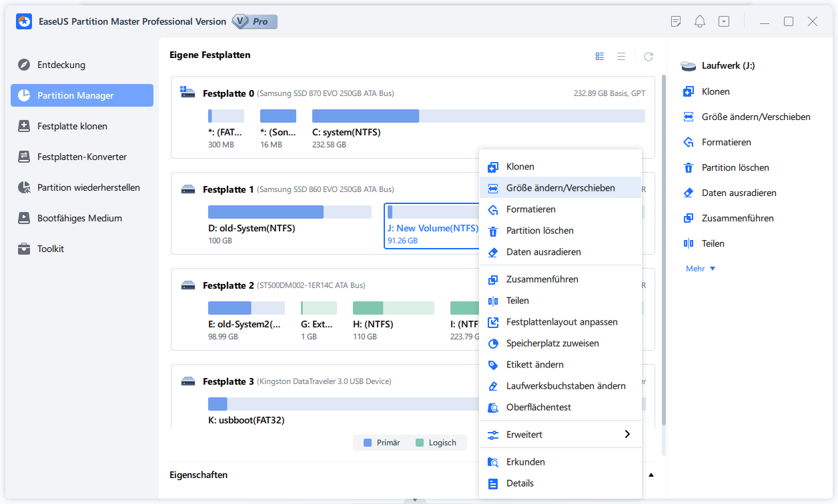The width and height of the screenshot is (838, 504).
Task: Choose Erkunden from the context menu
Action: click(x=560, y=462)
